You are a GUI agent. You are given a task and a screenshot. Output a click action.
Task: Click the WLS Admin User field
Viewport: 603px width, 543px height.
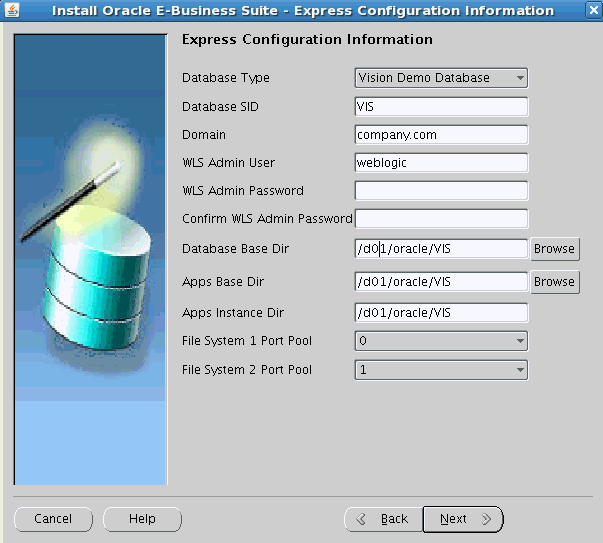[441, 163]
